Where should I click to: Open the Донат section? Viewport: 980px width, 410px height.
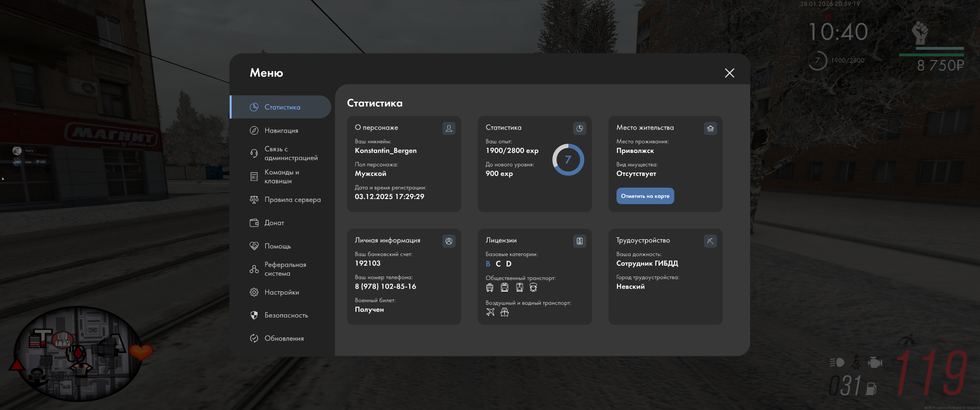[274, 223]
